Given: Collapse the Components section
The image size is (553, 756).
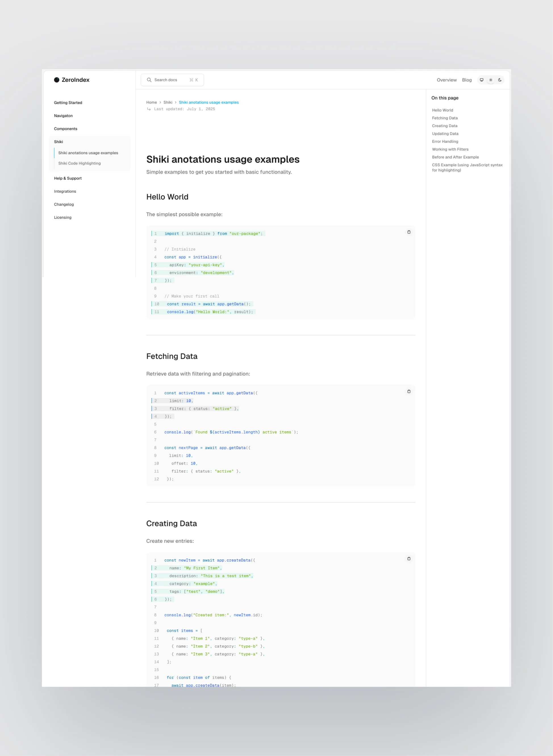Looking at the screenshot, I should click(66, 129).
